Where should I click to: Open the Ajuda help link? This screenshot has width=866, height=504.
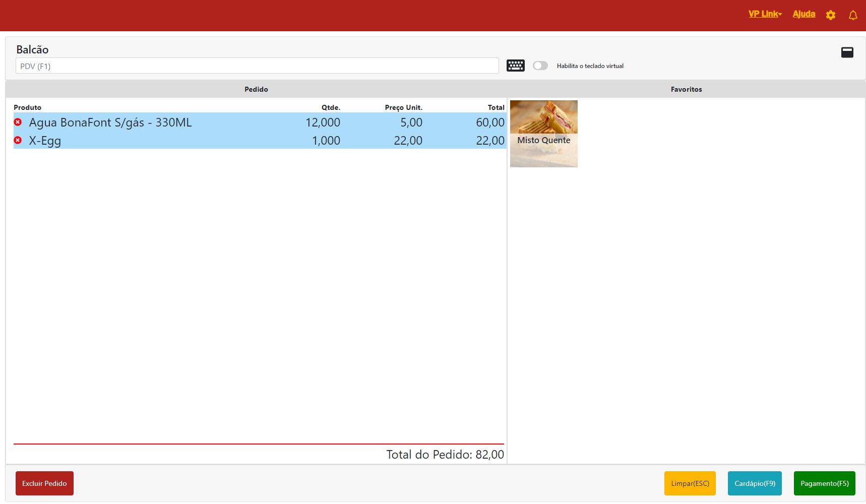(803, 14)
